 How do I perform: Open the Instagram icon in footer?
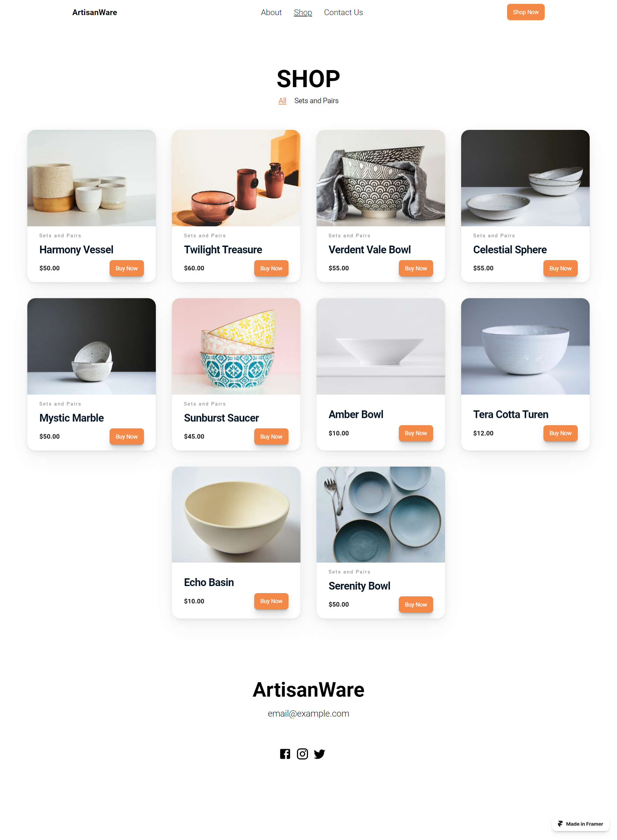(302, 754)
